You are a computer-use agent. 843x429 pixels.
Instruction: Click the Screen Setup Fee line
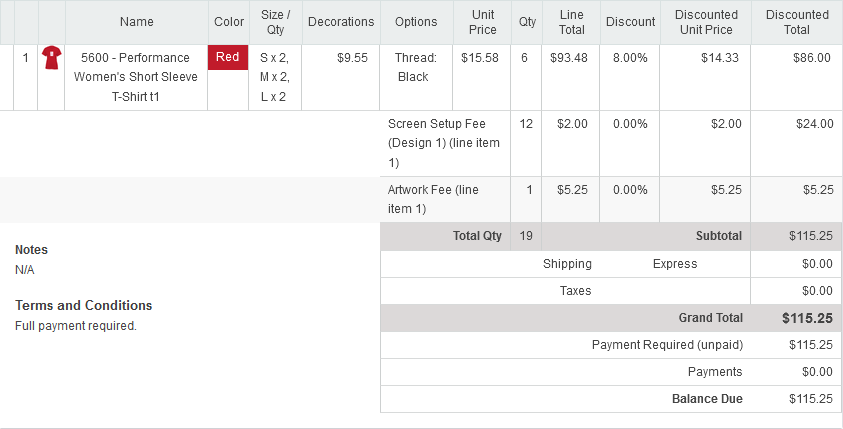(444, 143)
